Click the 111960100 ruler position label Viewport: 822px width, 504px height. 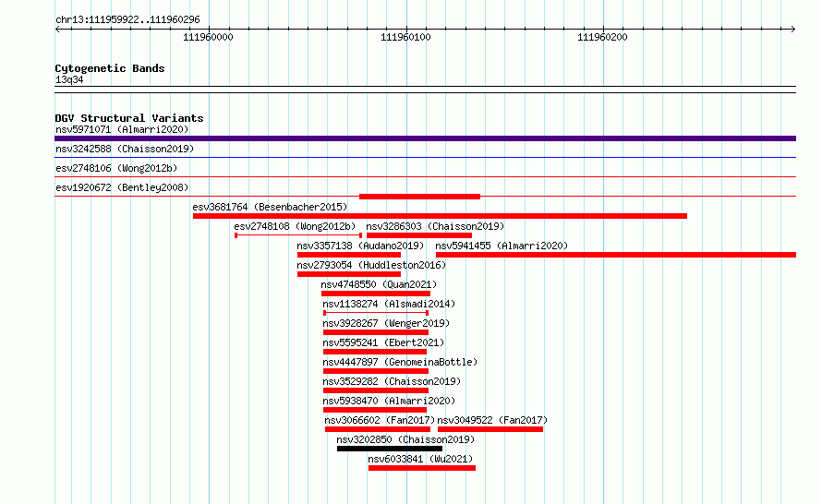click(405, 37)
